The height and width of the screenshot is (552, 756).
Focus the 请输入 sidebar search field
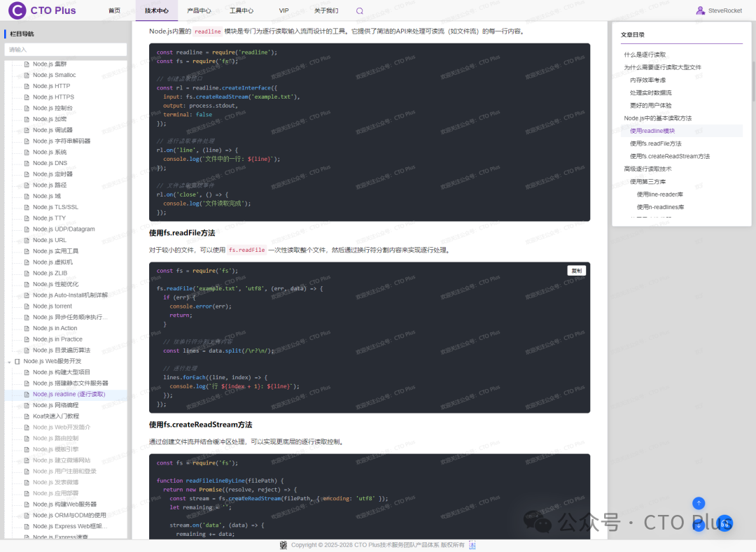(66, 50)
